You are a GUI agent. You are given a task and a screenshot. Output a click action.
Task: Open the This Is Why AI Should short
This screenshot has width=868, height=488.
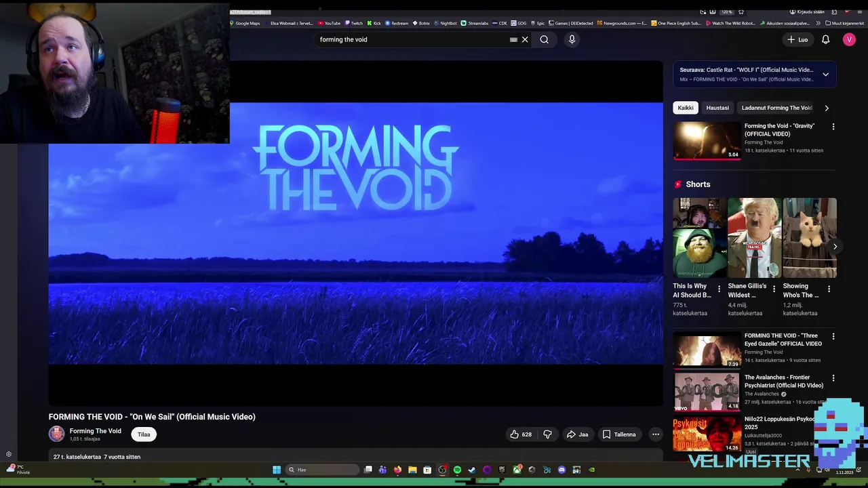698,238
